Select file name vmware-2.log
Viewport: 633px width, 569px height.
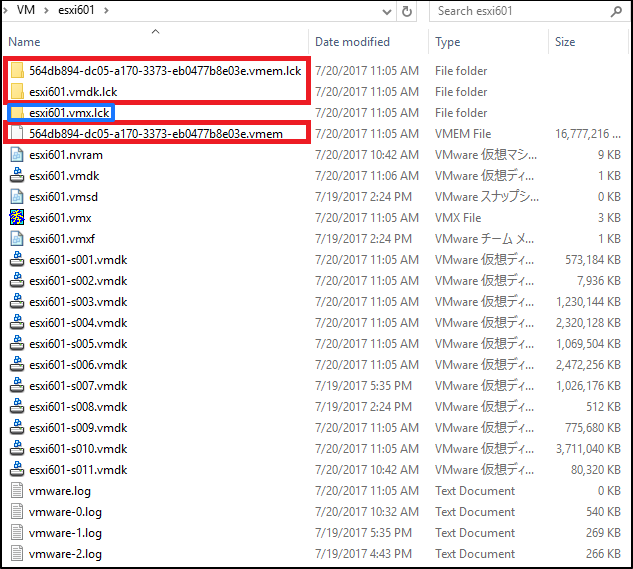coord(65,554)
